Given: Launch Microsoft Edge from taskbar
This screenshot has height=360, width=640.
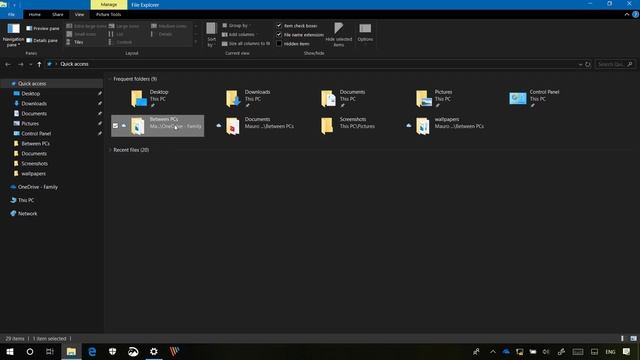Looking at the screenshot, I should click(x=92, y=351).
